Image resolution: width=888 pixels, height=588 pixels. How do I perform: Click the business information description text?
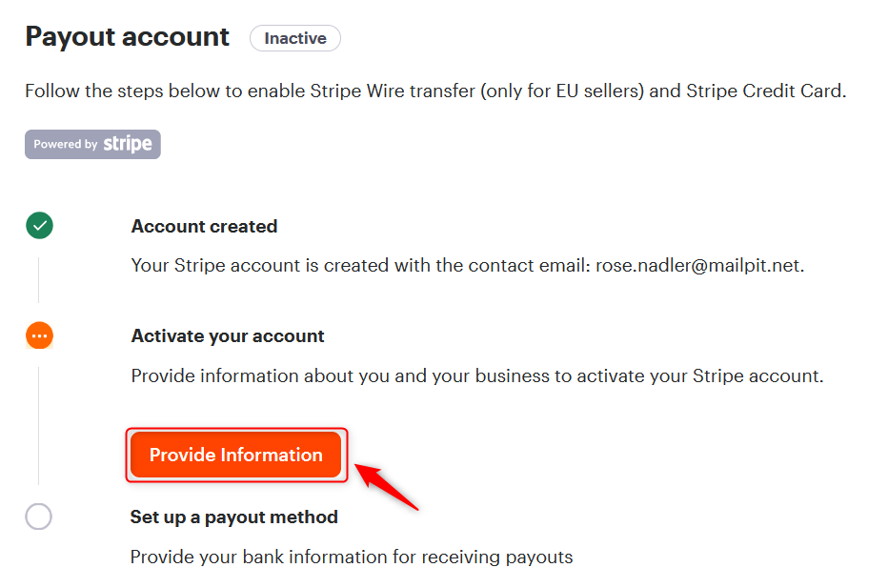(x=477, y=375)
